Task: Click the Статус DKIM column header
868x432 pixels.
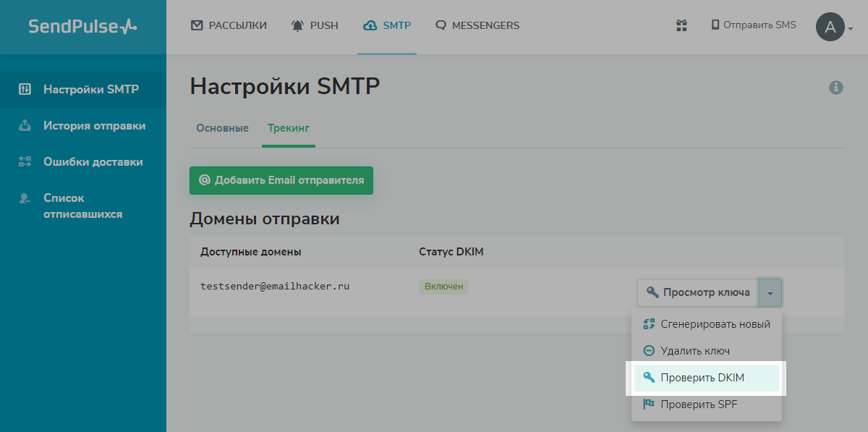Action: coord(451,252)
